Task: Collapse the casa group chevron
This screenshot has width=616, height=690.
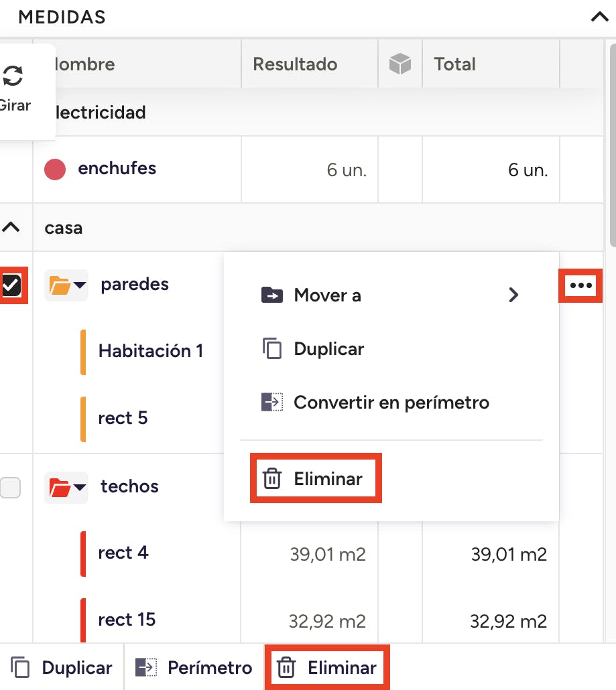Action: [11, 227]
